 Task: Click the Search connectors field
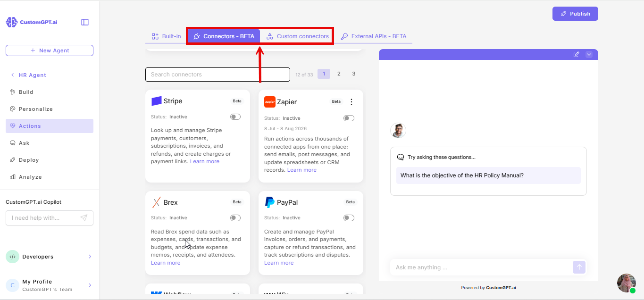pos(217,75)
